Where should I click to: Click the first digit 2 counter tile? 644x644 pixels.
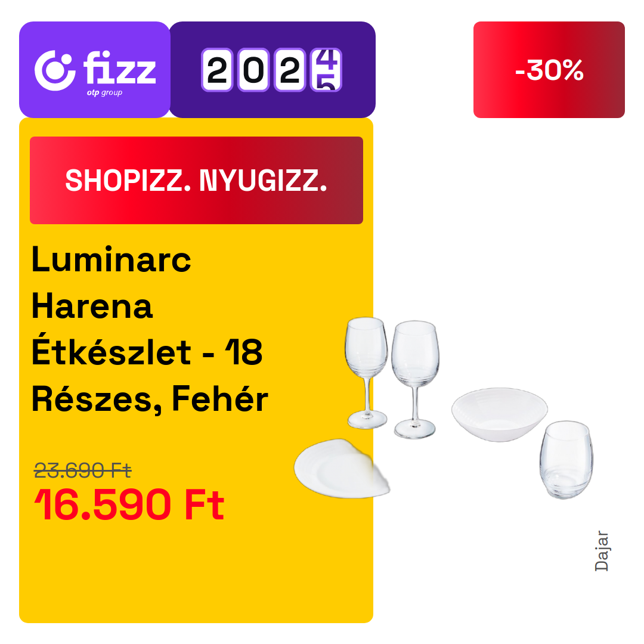pos(217,70)
